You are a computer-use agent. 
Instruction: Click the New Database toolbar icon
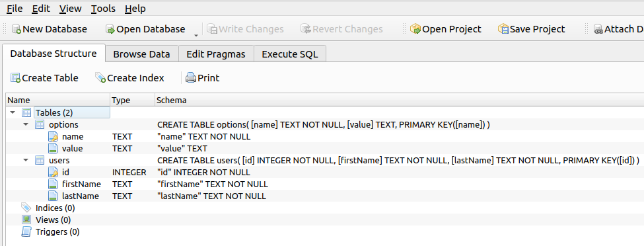[x=17, y=29]
